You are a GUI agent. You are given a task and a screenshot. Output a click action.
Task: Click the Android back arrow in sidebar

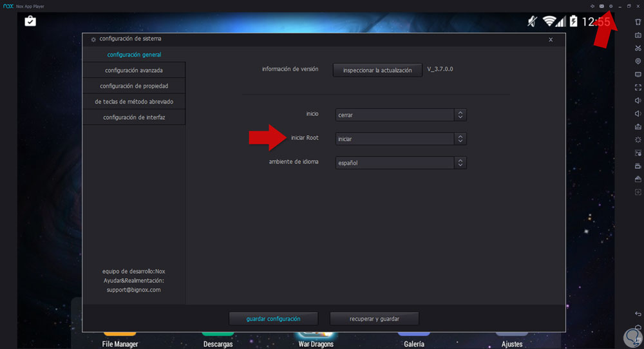[x=638, y=314]
